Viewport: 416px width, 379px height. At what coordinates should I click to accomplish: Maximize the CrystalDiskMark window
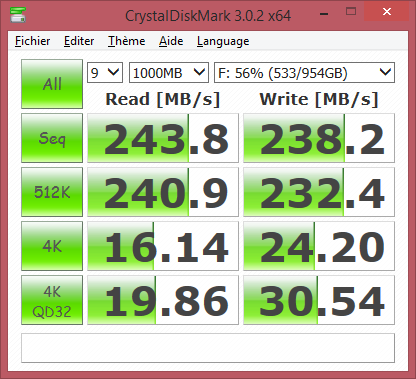351,12
